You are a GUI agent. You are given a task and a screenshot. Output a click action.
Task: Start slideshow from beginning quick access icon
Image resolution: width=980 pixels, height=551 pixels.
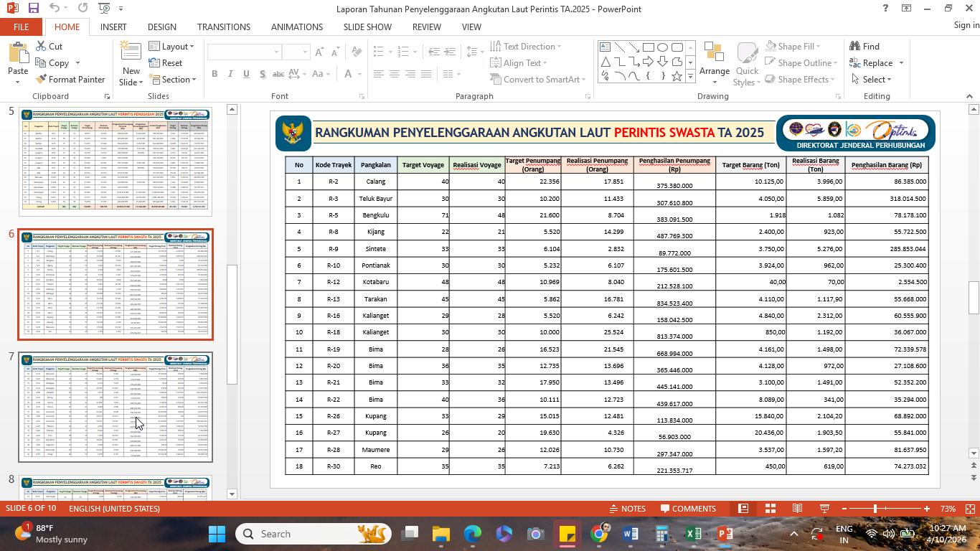(105, 8)
